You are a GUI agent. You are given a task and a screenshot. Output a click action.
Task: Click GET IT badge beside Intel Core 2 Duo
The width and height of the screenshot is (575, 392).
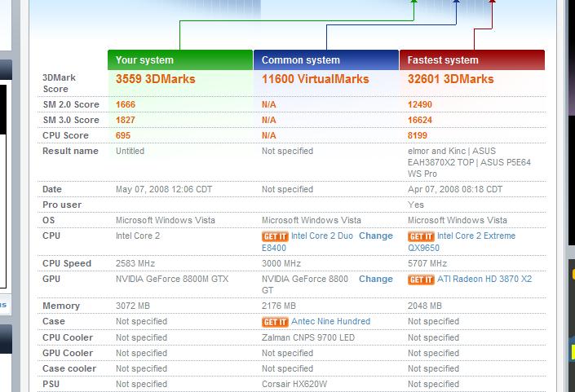275,236
